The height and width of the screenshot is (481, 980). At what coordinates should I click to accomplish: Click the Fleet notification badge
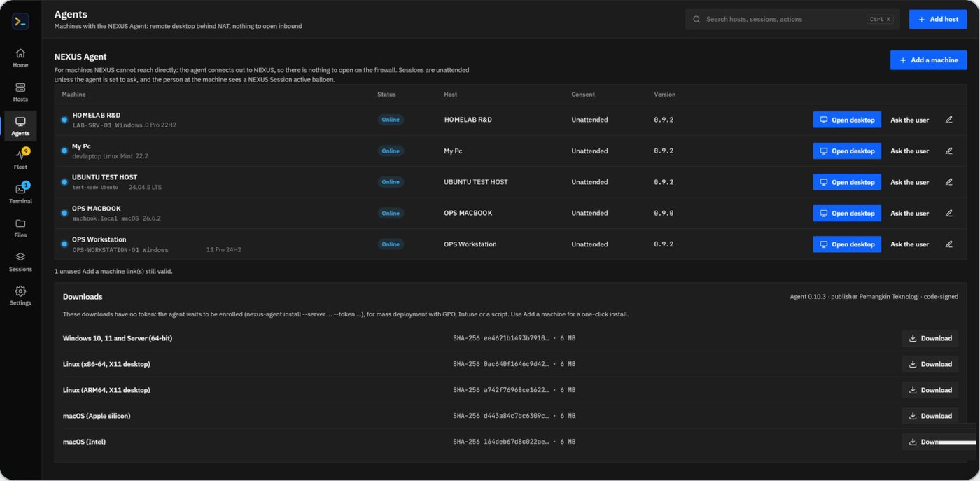pos(26,151)
